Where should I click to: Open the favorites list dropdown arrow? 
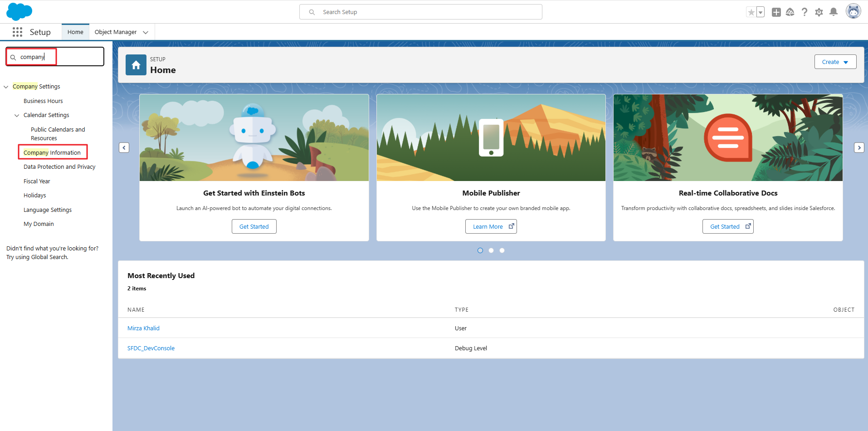coord(761,12)
